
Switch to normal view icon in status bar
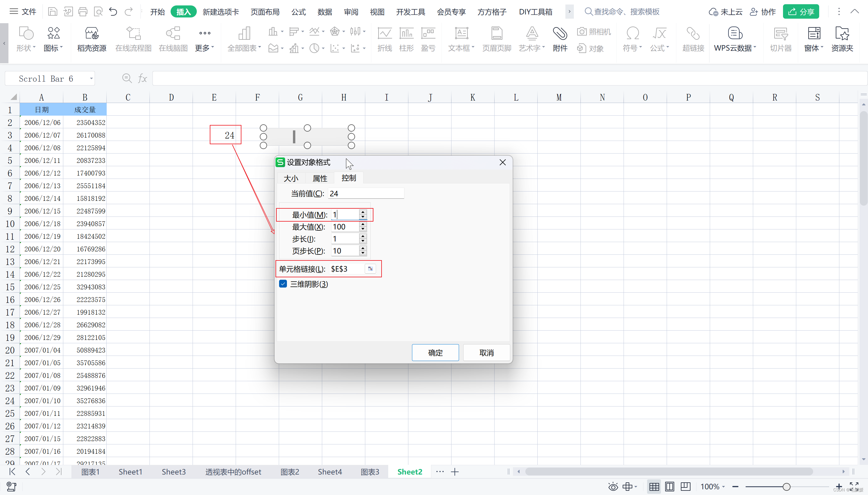pos(654,487)
